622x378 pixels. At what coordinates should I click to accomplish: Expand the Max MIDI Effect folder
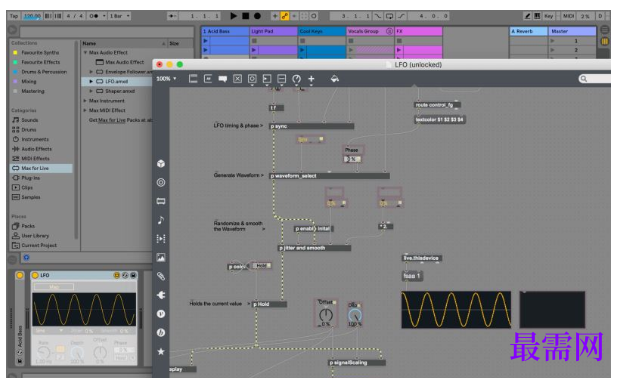[x=85, y=110]
